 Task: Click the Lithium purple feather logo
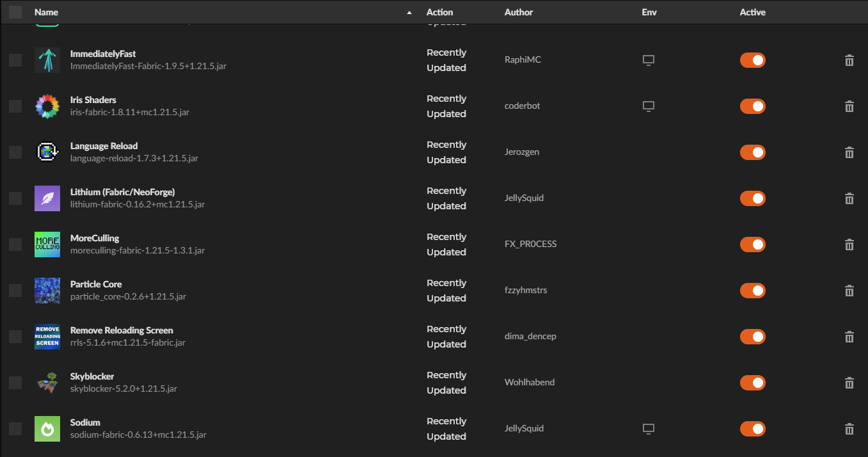click(47, 198)
